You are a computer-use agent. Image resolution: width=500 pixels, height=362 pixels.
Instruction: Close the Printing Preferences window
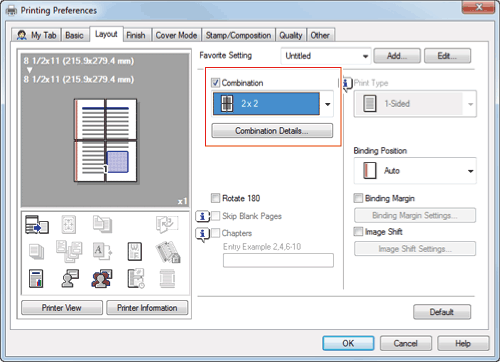pos(478,7)
